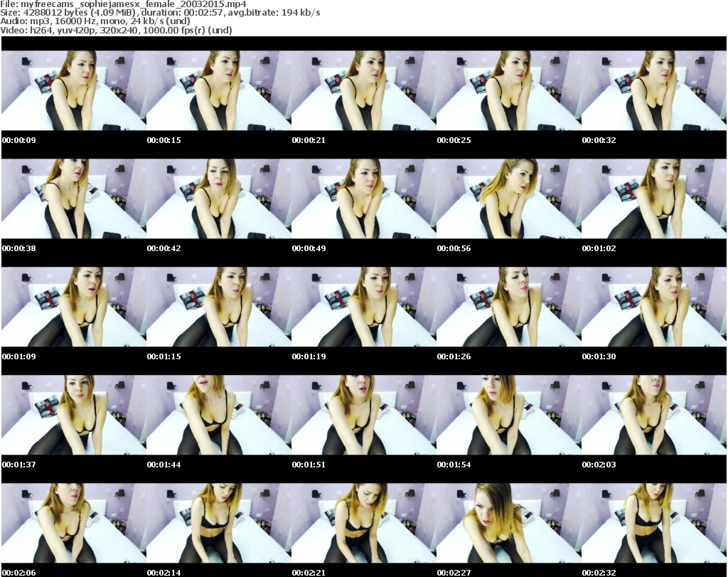Select the 00:00:49 timestamp label
Screen dimensions: 728x577
[x=309, y=248]
